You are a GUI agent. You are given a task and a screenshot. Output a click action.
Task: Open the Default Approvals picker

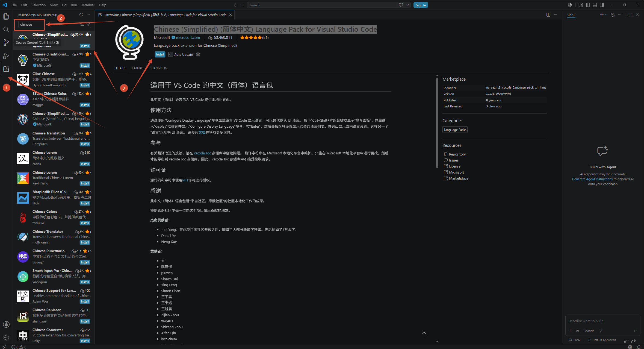[x=602, y=340]
